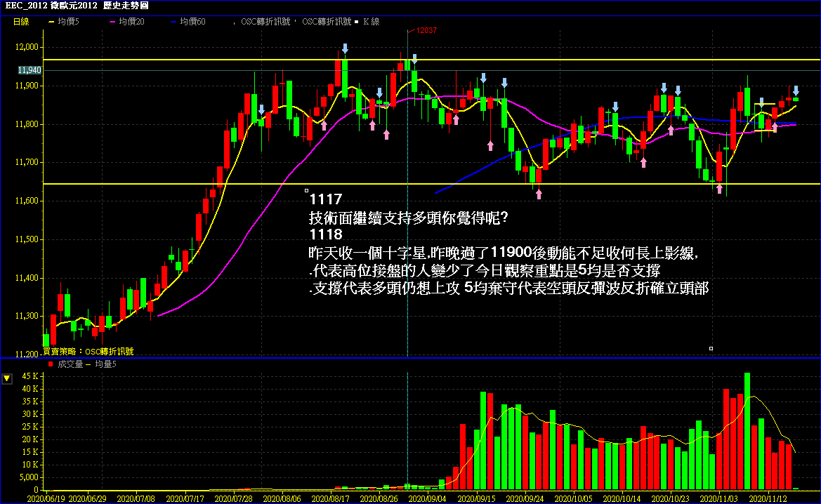The width and height of the screenshot is (821, 504).
Task: Select the annotation 技術面繼續支持多頭你覺得呢?
Action: [409, 218]
